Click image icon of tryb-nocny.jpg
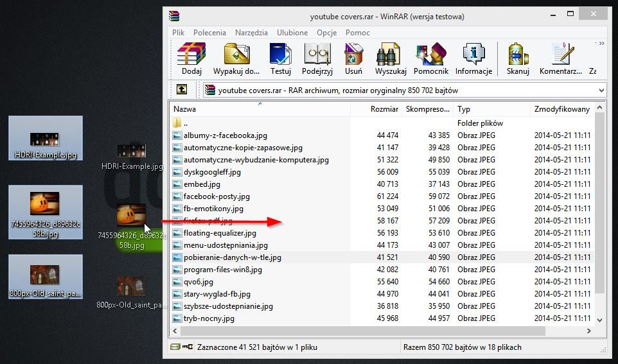 click(x=177, y=318)
